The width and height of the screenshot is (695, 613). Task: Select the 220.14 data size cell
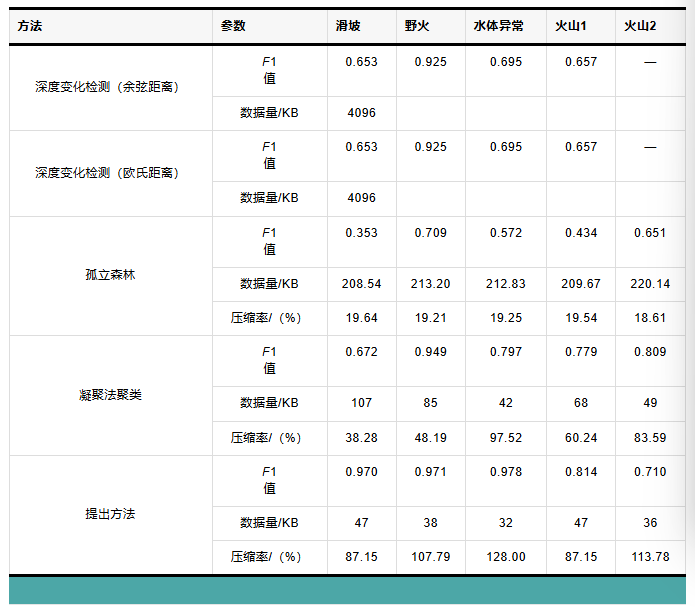[650, 284]
